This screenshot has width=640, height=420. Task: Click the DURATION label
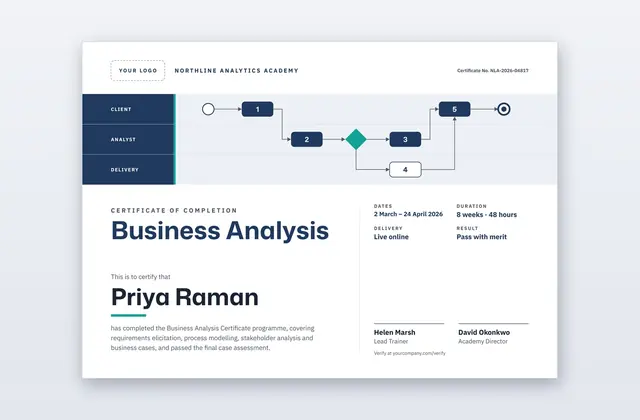click(471, 206)
